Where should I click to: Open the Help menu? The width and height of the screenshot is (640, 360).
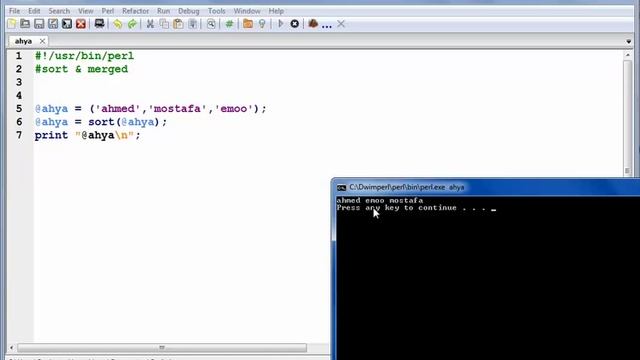pyautogui.click(x=276, y=11)
